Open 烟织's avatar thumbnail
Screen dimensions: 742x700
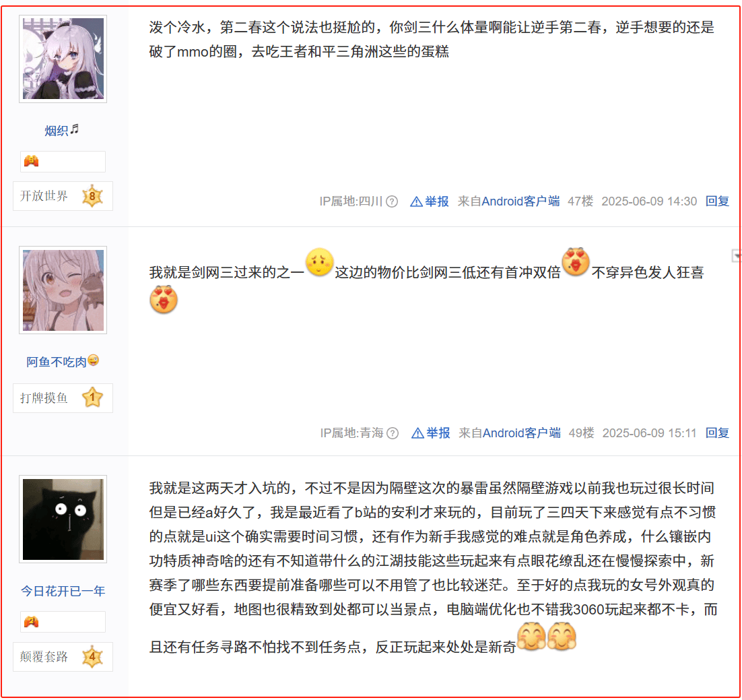pyautogui.click(x=63, y=59)
